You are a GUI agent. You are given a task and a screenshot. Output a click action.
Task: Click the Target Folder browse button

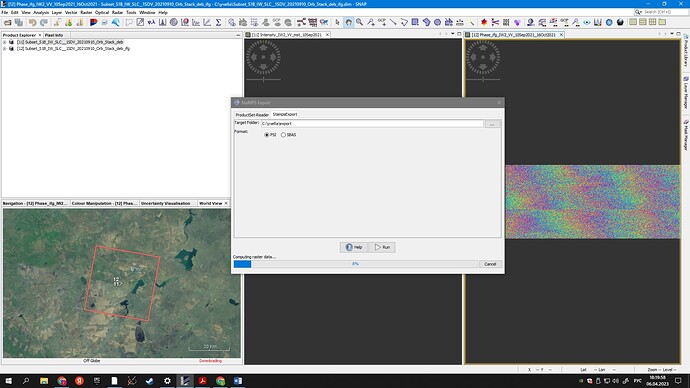[492, 124]
